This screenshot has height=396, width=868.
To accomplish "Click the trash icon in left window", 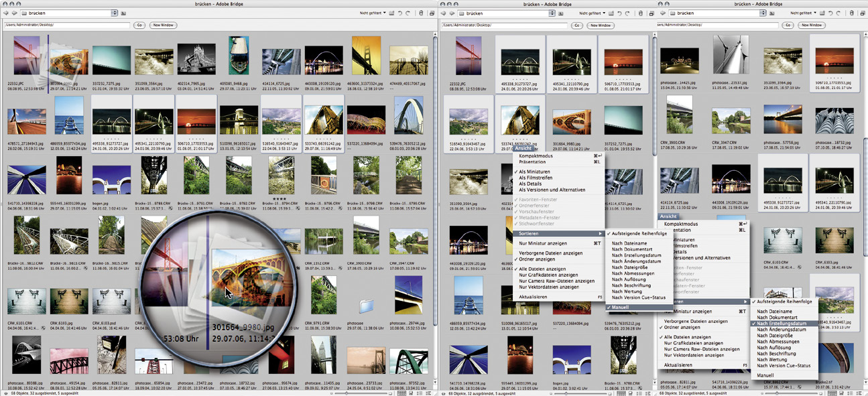I will pyautogui.click(x=421, y=13).
